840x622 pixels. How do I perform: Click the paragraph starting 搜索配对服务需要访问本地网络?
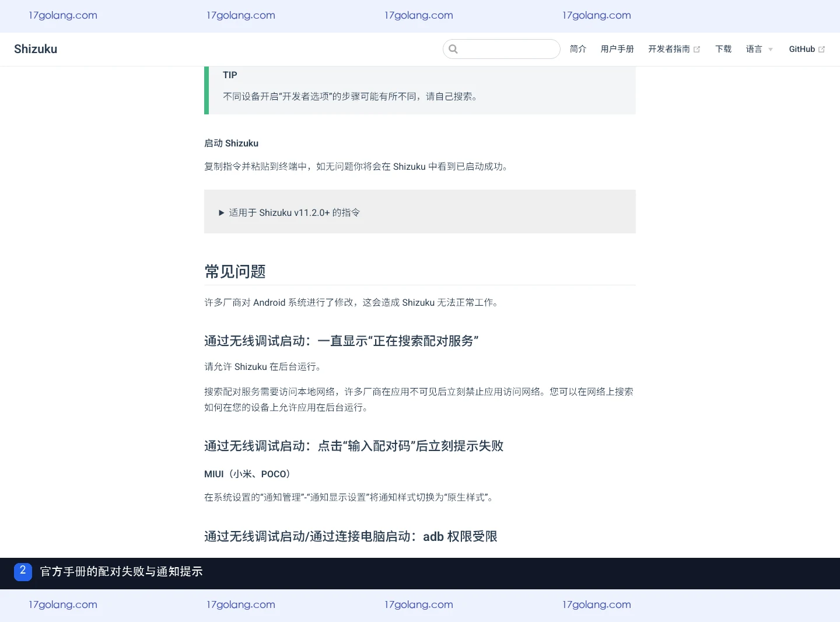(x=419, y=400)
